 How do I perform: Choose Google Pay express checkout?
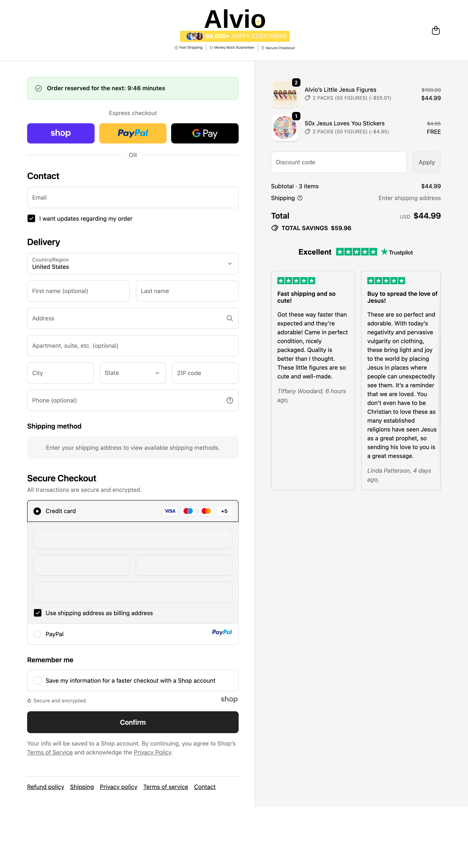204,133
